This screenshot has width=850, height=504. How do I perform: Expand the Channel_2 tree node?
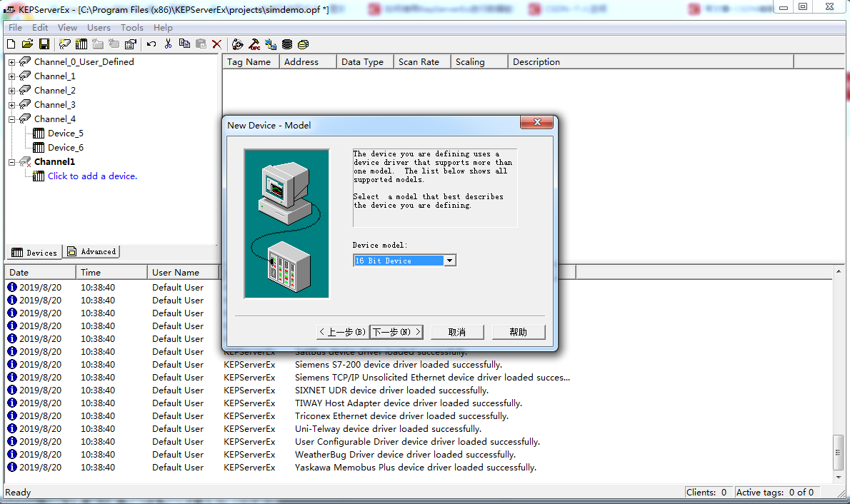(11, 91)
